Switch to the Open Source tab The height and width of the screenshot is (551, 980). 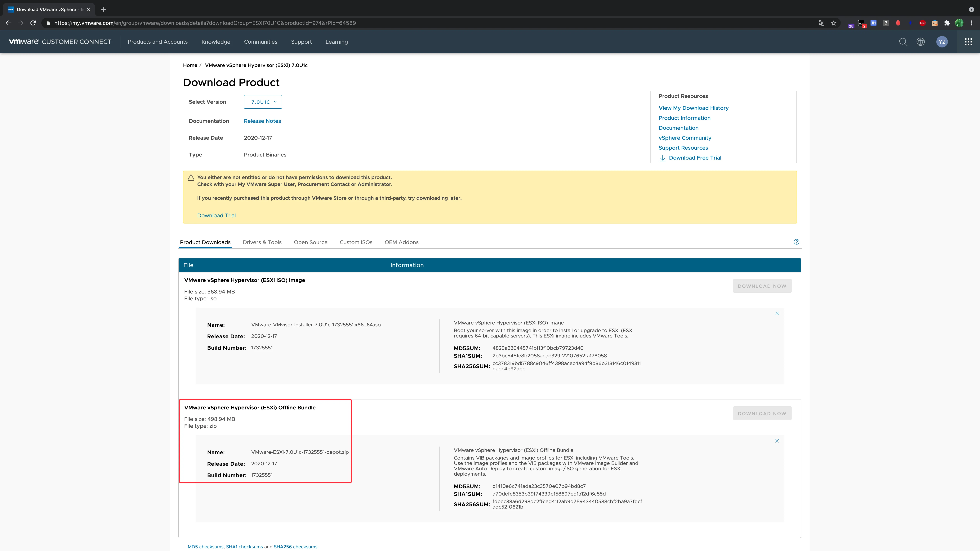point(310,242)
